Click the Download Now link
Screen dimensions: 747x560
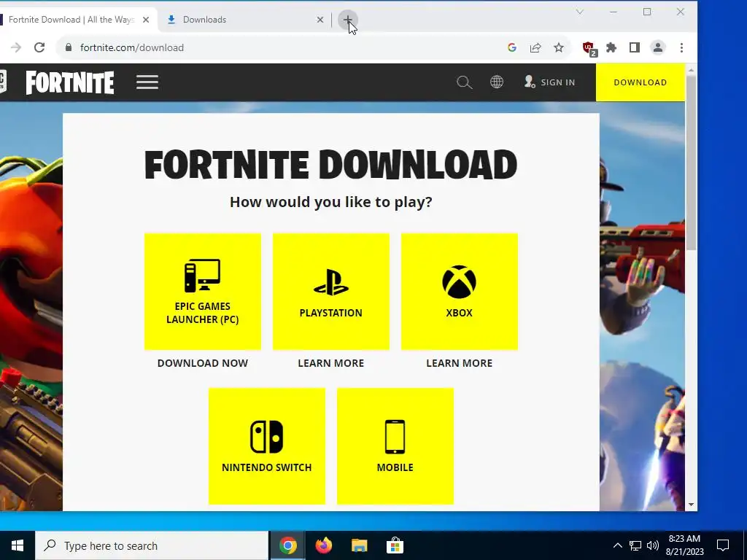tap(203, 363)
